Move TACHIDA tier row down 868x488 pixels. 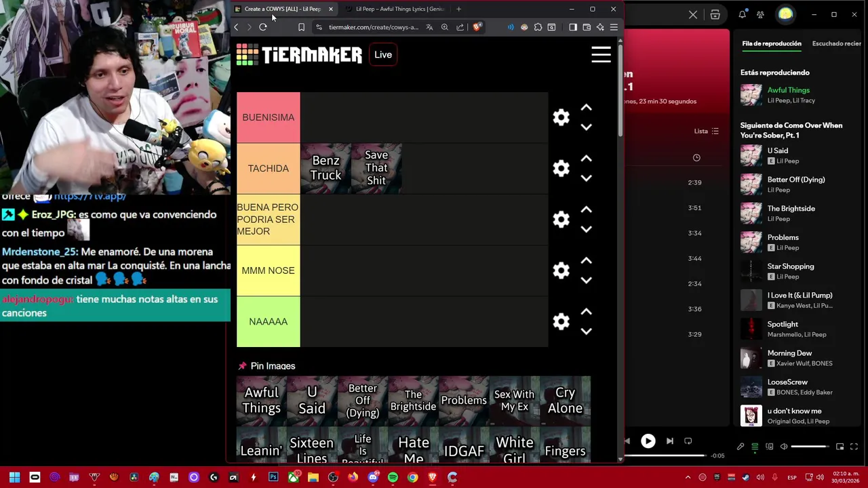pyautogui.click(x=587, y=178)
